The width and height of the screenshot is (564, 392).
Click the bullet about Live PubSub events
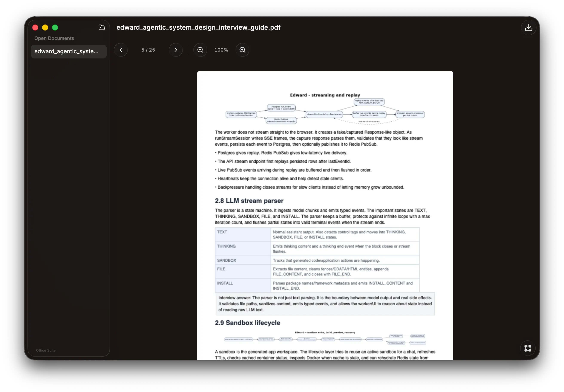tap(293, 170)
